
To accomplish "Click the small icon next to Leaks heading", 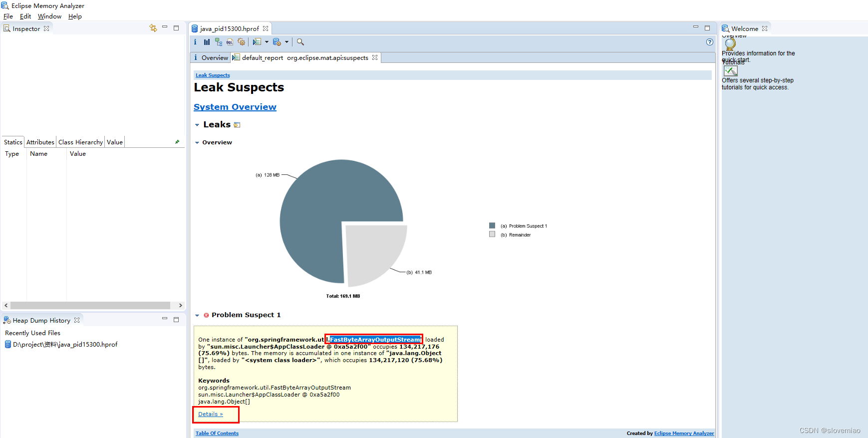I will (x=237, y=125).
